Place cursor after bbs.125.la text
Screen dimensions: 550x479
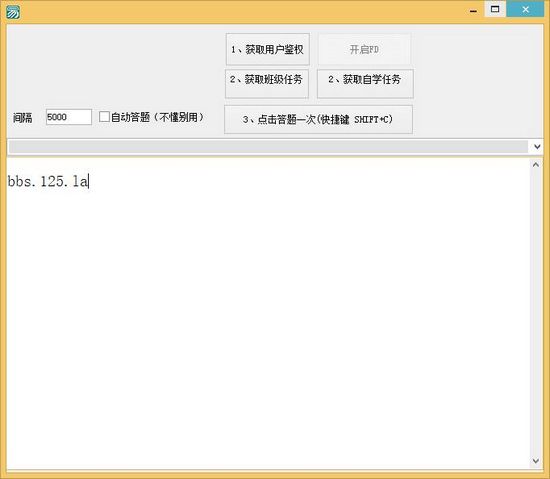[88, 181]
